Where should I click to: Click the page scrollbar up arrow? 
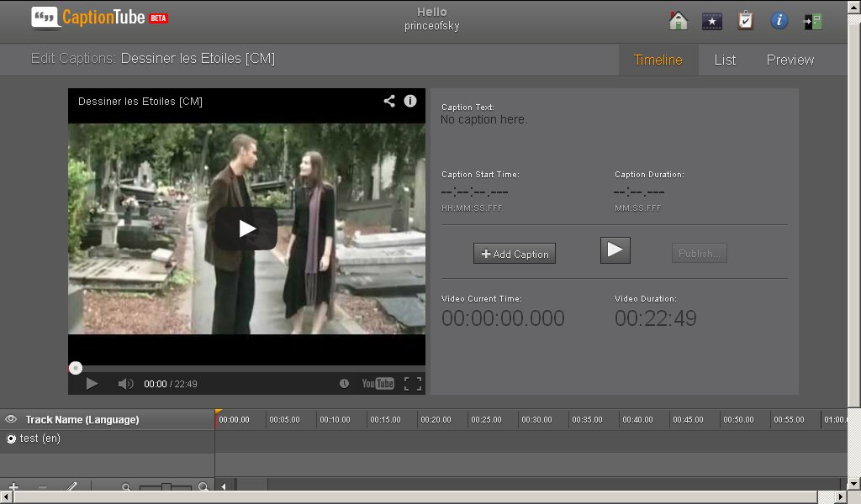point(854,6)
